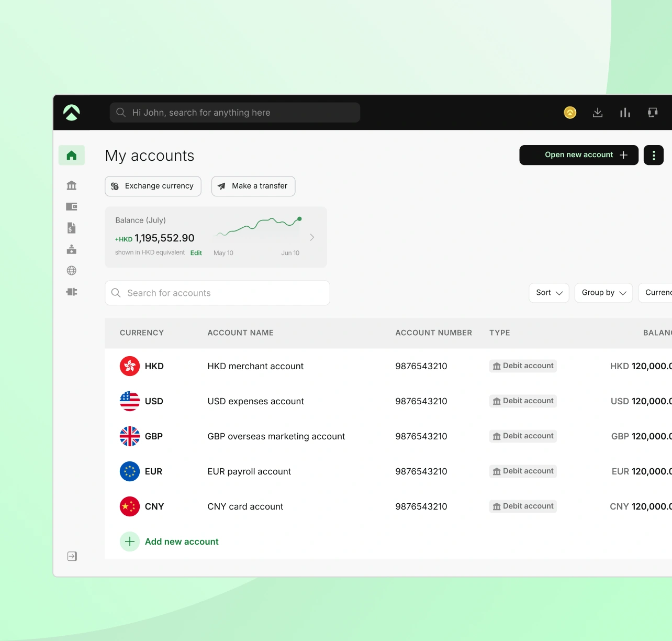Open the integrations plug sidebar icon
The height and width of the screenshot is (641, 672).
coord(72,292)
